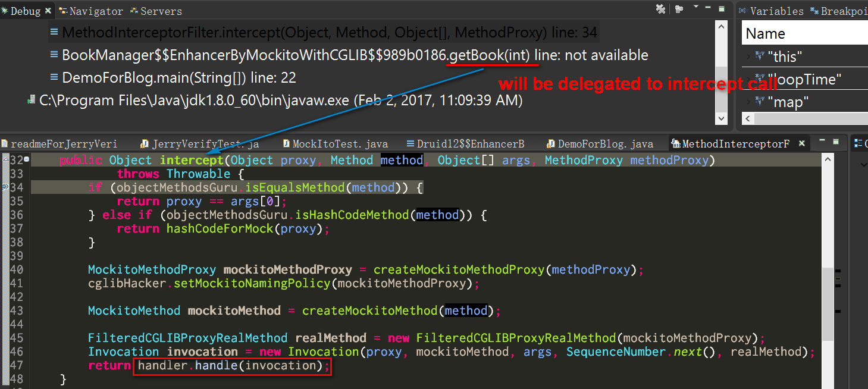
Task: Close the MethodInterceptorFilter editor tab
Action: tap(801, 143)
